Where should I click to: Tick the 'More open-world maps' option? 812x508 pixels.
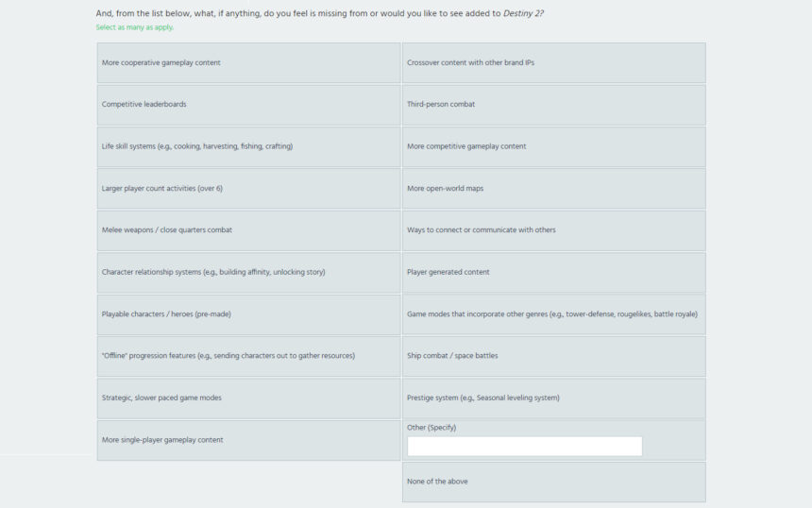[x=553, y=189]
